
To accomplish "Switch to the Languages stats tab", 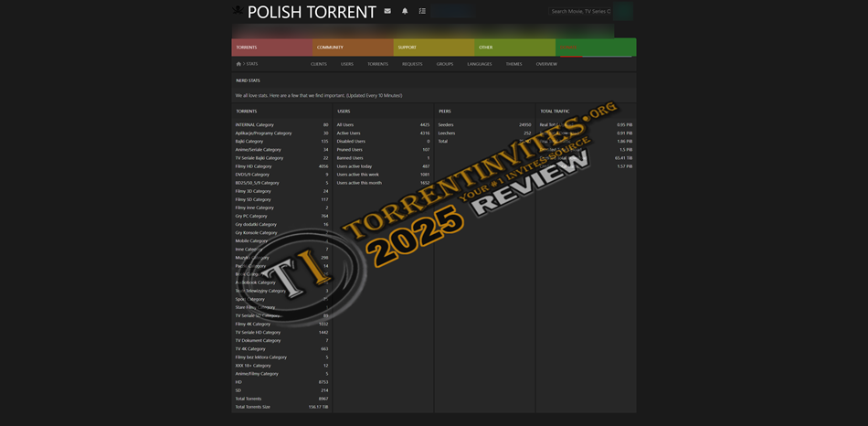I will click(480, 64).
